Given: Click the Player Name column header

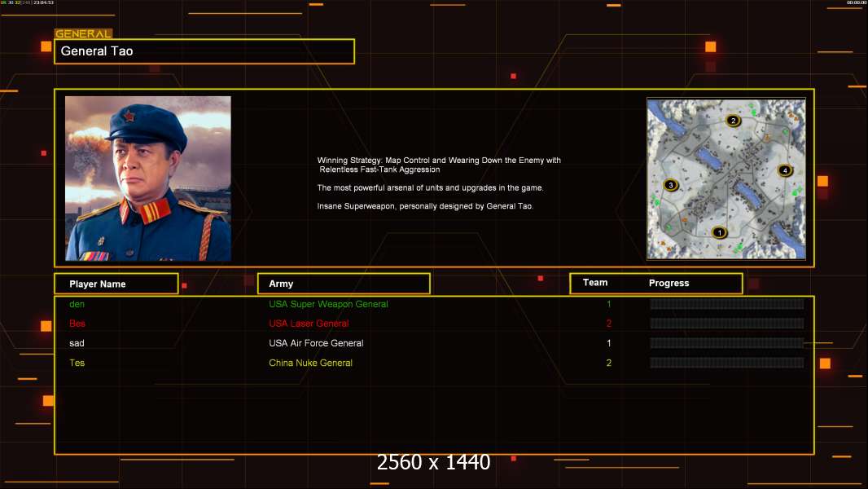Looking at the screenshot, I should [116, 284].
